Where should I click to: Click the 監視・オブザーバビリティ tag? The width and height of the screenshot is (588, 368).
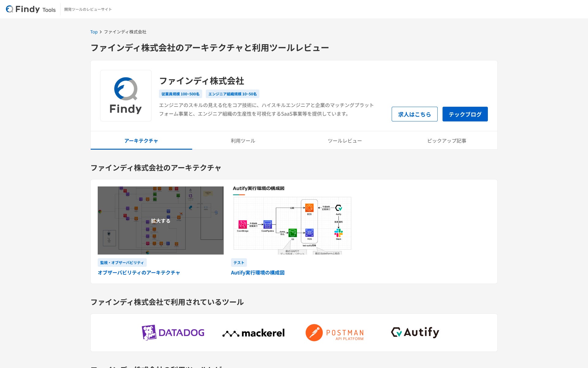pos(122,263)
